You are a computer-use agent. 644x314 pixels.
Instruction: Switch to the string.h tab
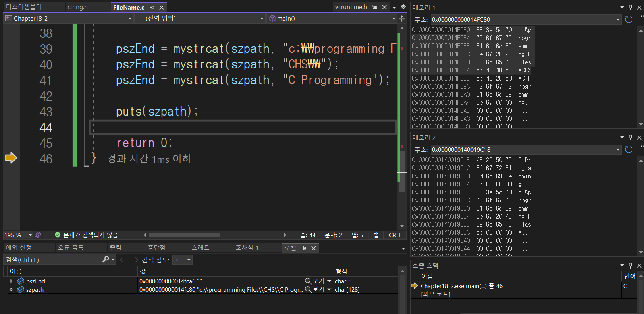[x=78, y=7]
